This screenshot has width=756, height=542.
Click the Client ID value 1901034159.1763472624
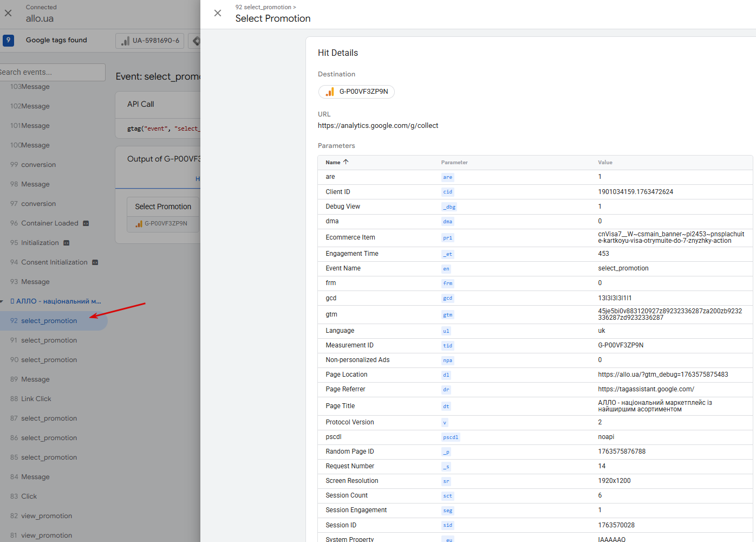click(x=635, y=192)
